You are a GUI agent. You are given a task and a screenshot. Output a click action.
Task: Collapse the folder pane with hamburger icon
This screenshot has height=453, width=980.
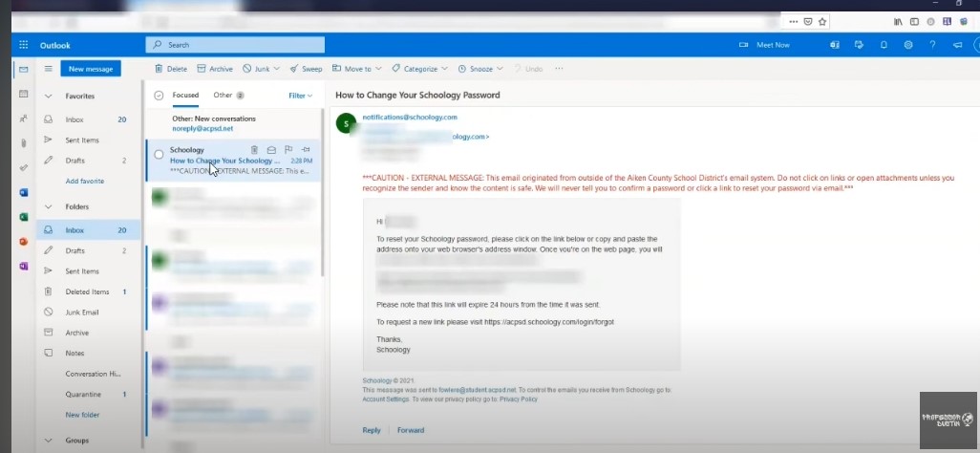pyautogui.click(x=48, y=69)
